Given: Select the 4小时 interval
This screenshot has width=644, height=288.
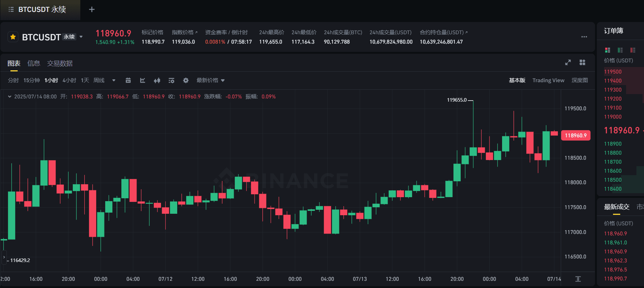Looking at the screenshot, I should (x=69, y=80).
